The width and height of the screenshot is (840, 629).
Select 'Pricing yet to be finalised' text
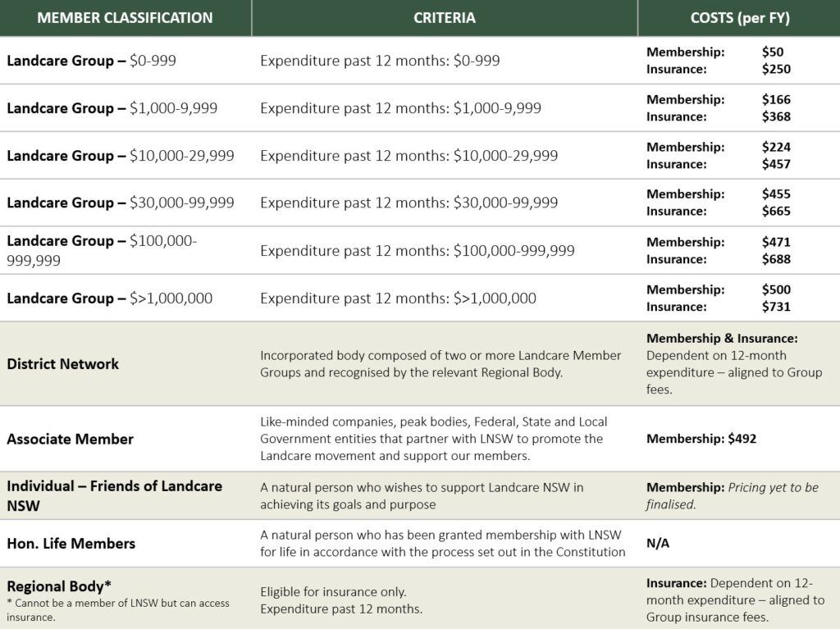click(x=733, y=495)
